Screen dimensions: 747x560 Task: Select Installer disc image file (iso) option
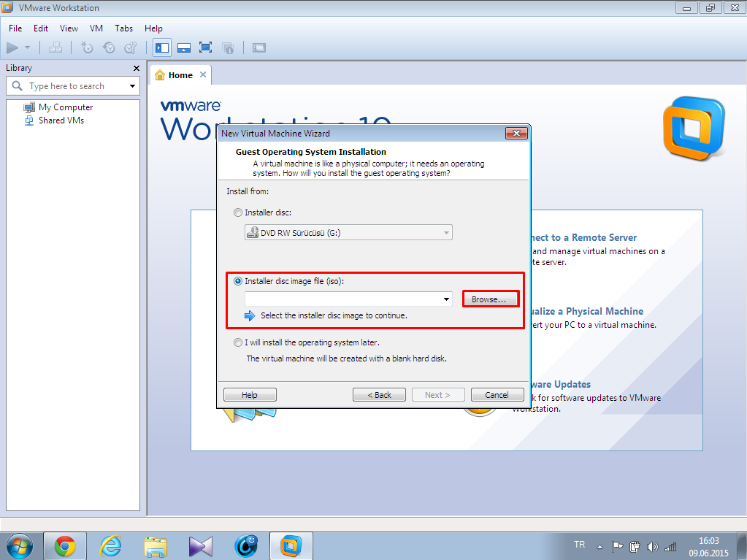[238, 281]
